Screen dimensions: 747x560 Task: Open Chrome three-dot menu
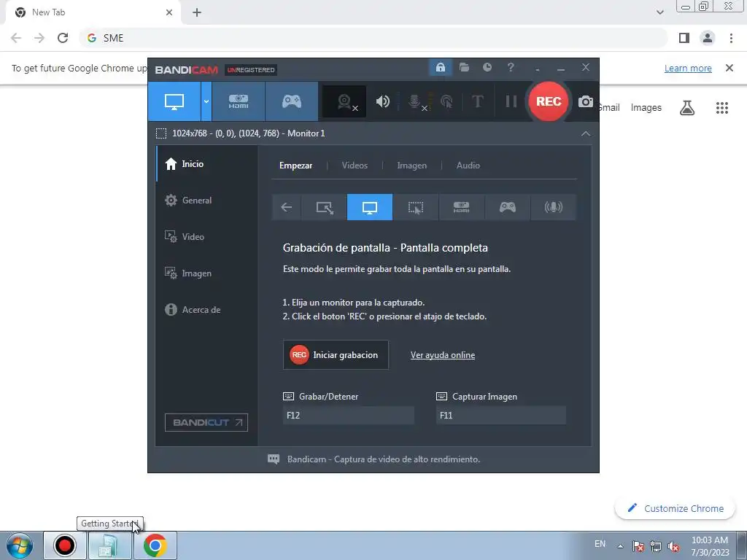point(731,38)
